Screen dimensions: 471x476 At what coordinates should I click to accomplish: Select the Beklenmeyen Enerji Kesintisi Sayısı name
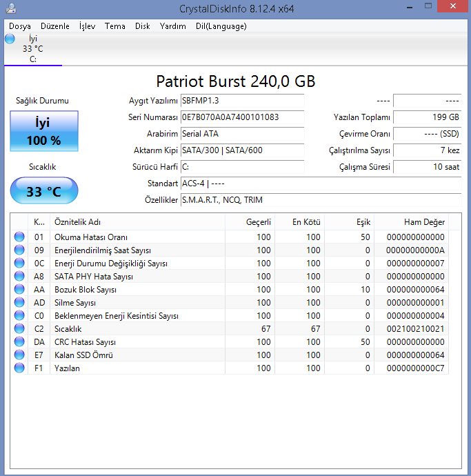tap(117, 316)
